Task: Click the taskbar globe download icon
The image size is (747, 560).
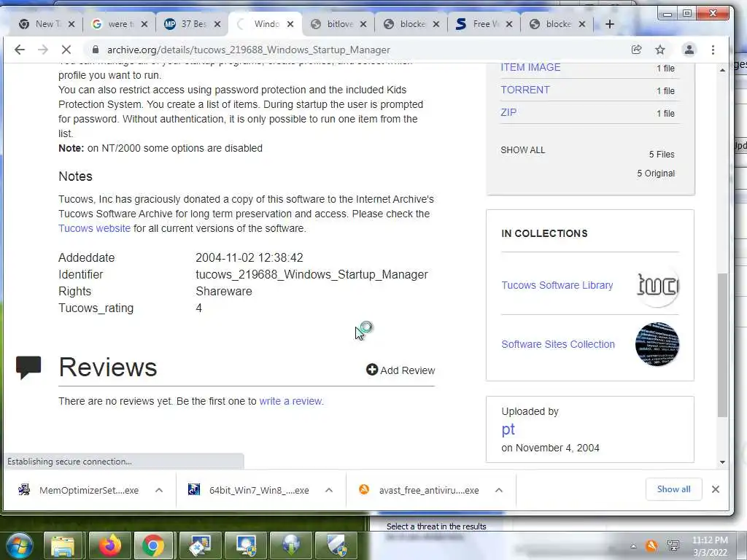Action: [292, 545]
